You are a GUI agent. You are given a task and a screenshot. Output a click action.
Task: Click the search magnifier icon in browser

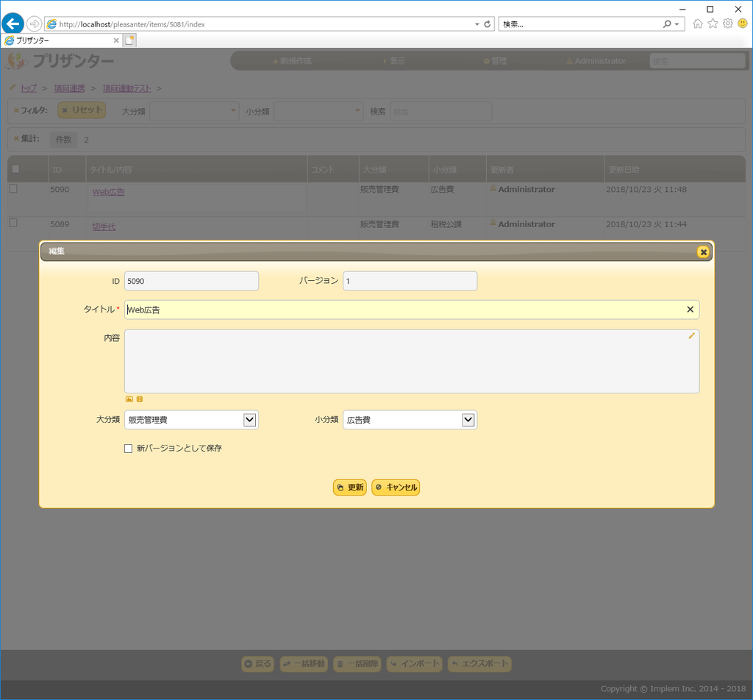[x=667, y=24]
